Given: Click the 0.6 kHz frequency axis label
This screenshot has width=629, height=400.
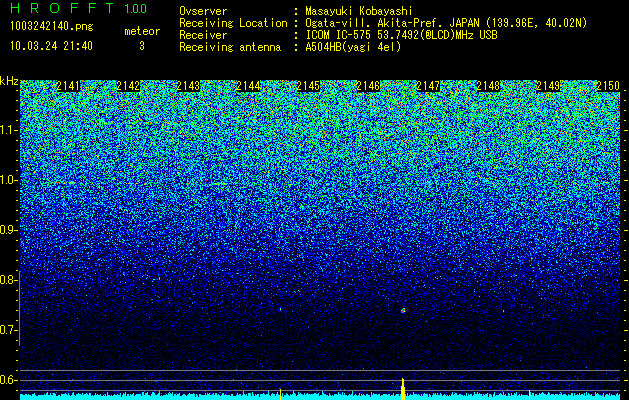Looking at the screenshot, I should click(x=8, y=380).
